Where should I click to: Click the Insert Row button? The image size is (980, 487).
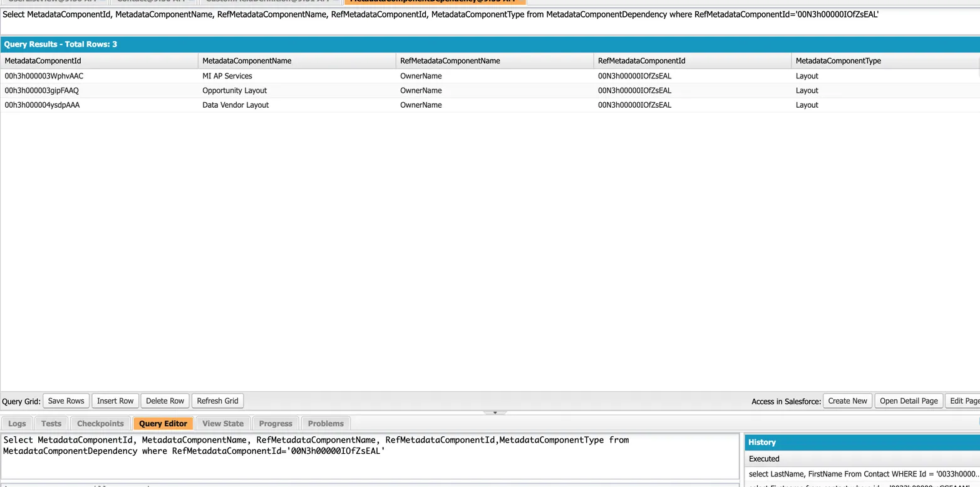(115, 401)
